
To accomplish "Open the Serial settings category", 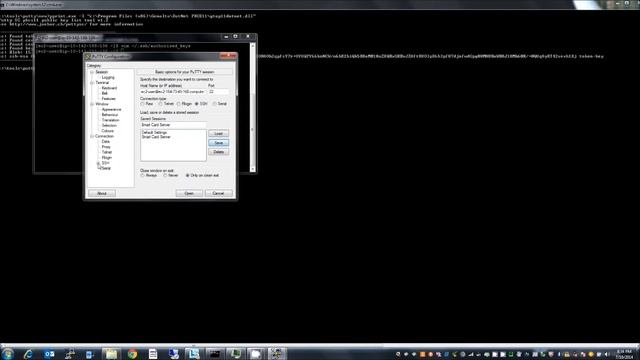I will pyautogui.click(x=106, y=168).
